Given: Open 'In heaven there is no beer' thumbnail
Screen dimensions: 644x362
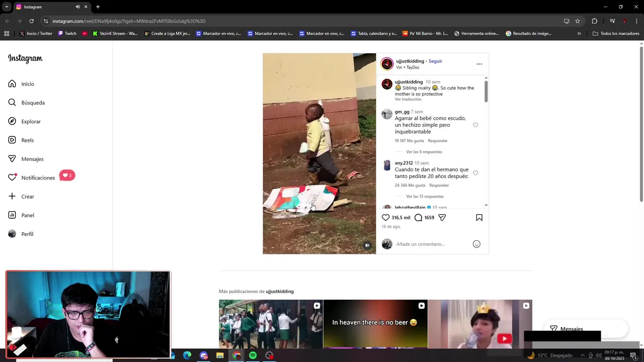Looking at the screenshot, I should tap(375, 324).
